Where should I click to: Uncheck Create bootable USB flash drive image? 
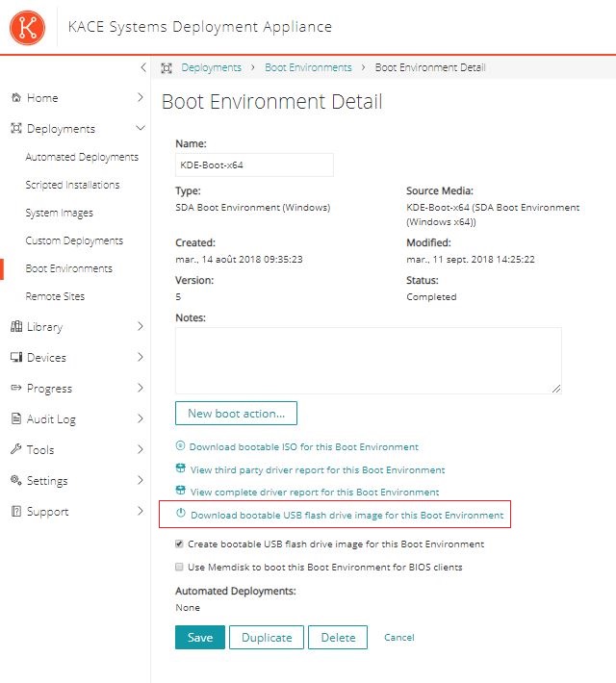(179, 544)
